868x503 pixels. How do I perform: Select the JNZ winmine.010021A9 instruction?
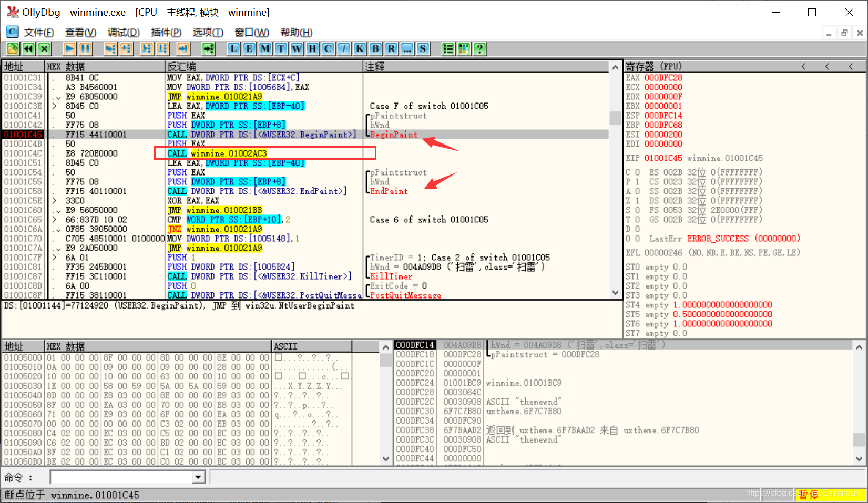pos(215,229)
